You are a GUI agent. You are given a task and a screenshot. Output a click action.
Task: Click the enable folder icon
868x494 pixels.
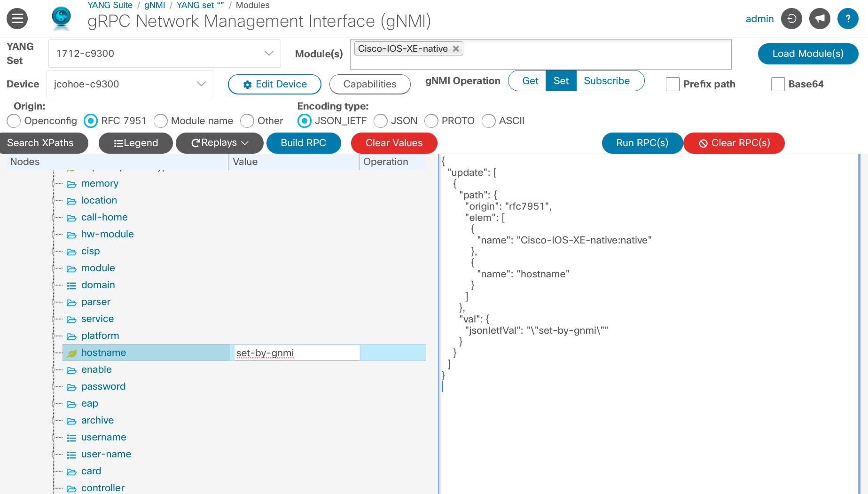pos(71,370)
